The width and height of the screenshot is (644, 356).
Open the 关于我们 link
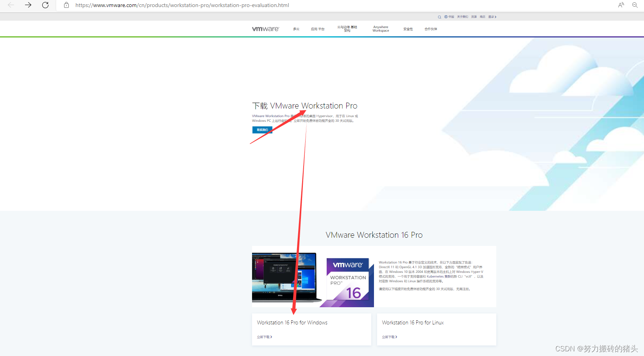[463, 17]
